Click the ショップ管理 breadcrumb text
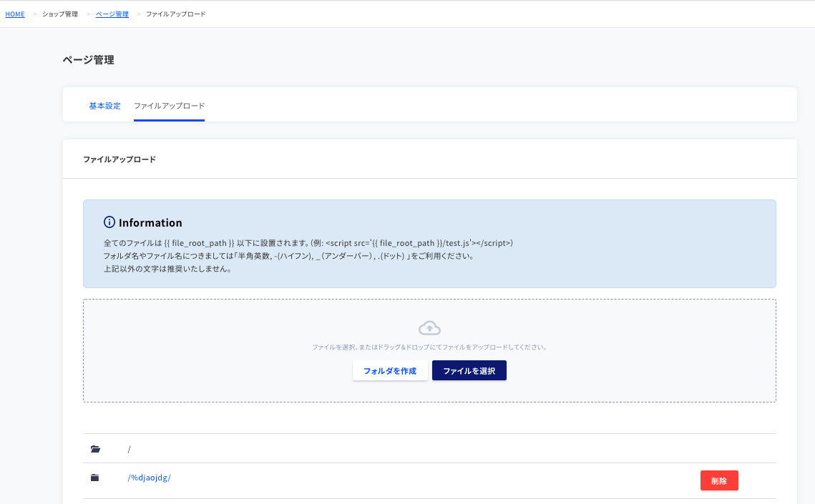Screen dimensions: 815x504 [60, 14]
